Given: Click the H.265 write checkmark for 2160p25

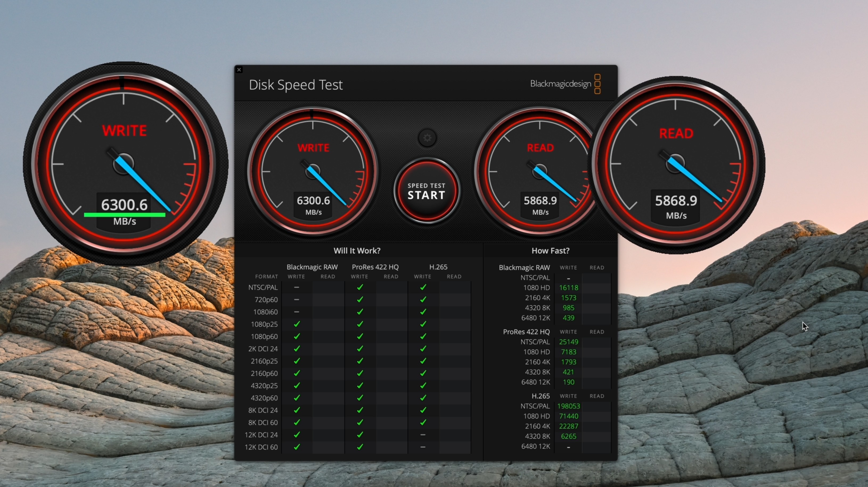Looking at the screenshot, I should coord(423,361).
